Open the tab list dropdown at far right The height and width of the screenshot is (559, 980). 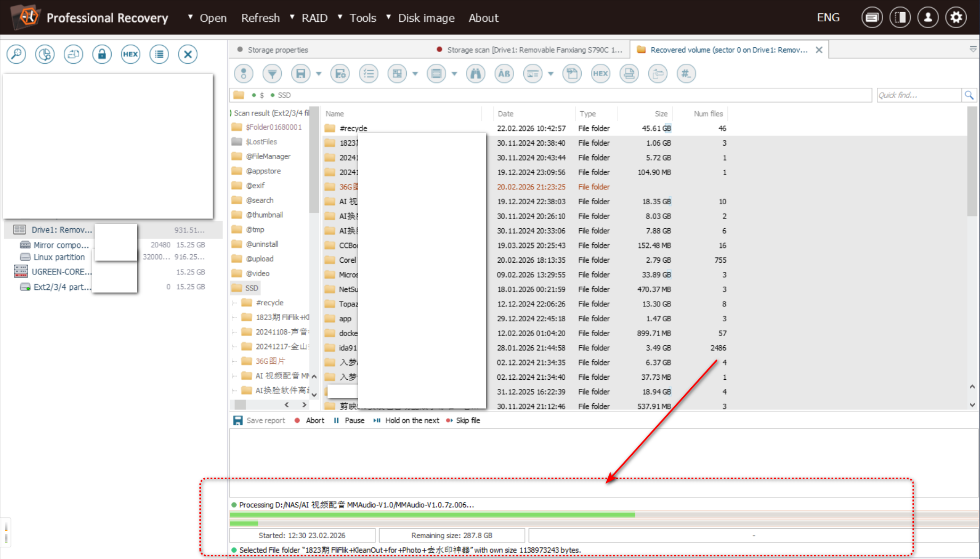click(973, 49)
